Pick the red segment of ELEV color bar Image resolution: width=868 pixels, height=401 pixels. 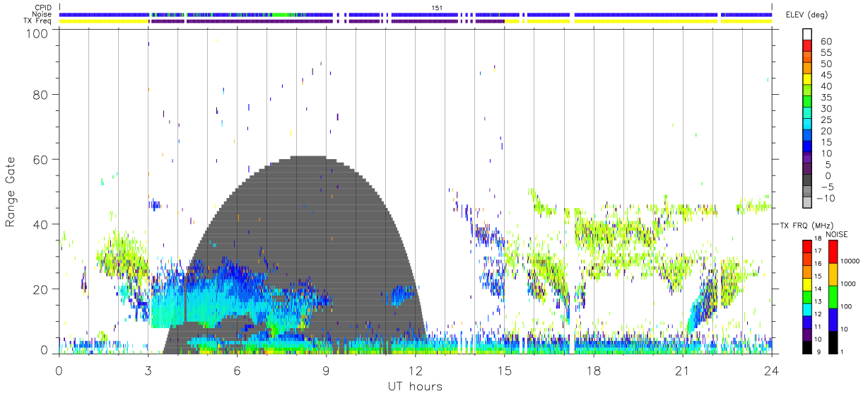(x=807, y=47)
